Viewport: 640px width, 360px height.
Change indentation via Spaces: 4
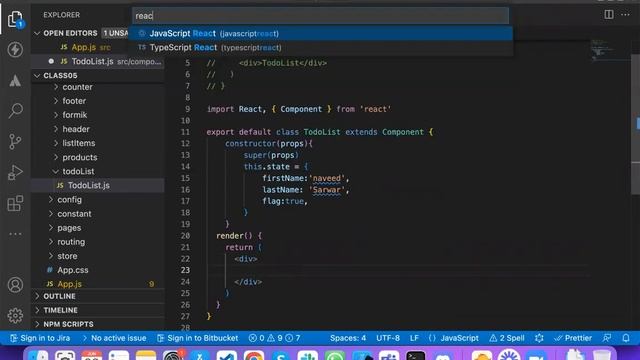[348, 338]
